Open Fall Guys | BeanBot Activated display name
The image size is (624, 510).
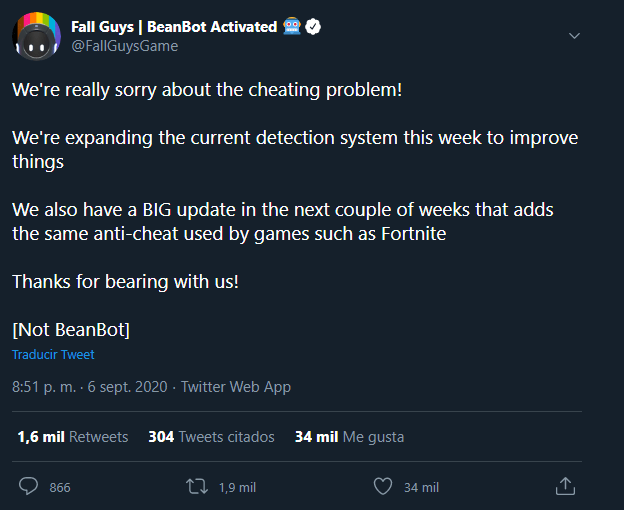[174, 27]
